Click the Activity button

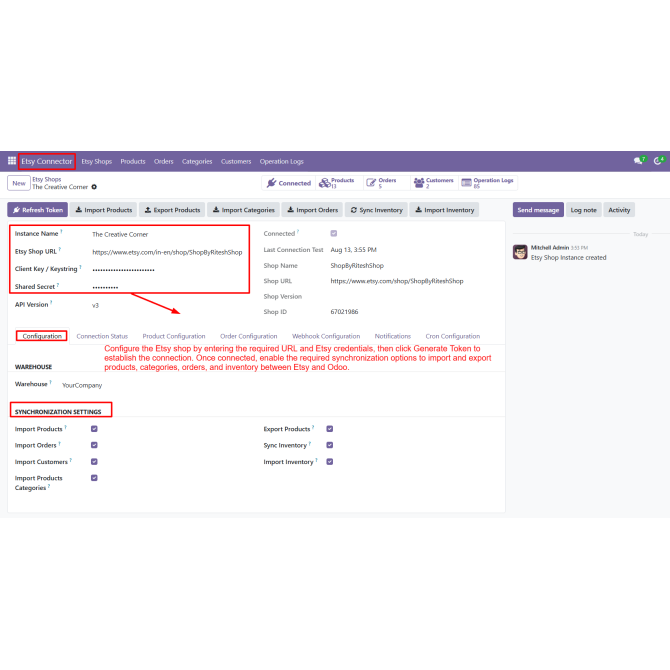(619, 210)
